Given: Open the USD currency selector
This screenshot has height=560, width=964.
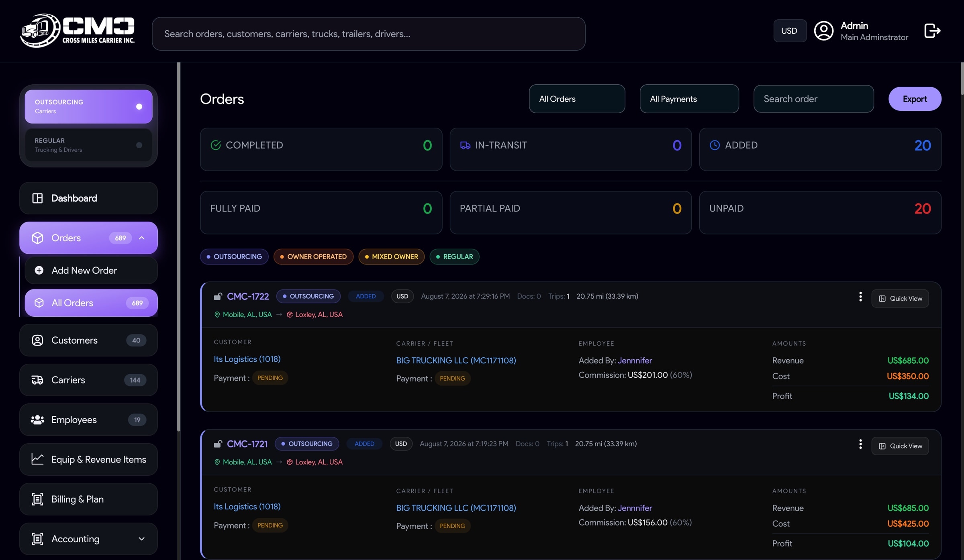Looking at the screenshot, I should coord(790,31).
